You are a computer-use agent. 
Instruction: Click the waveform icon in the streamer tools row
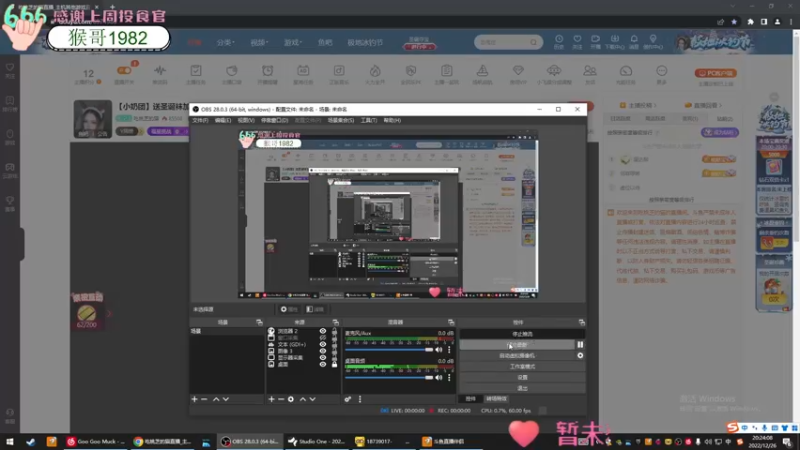[x=160, y=70]
